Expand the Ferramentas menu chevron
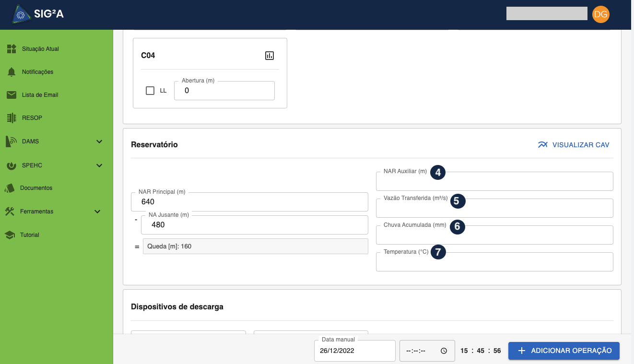 97,211
